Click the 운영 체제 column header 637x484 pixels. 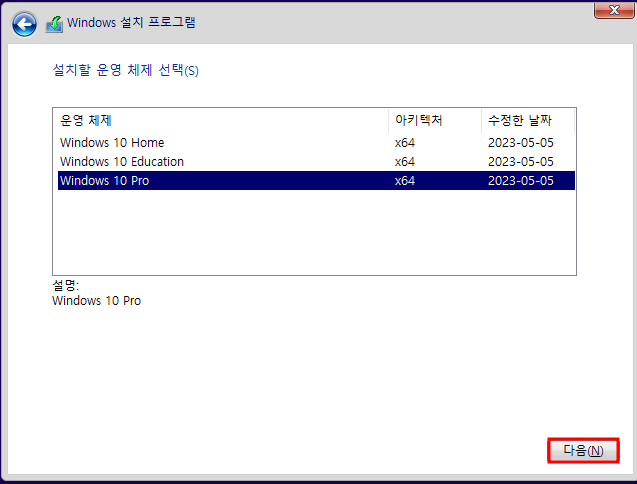(221, 120)
